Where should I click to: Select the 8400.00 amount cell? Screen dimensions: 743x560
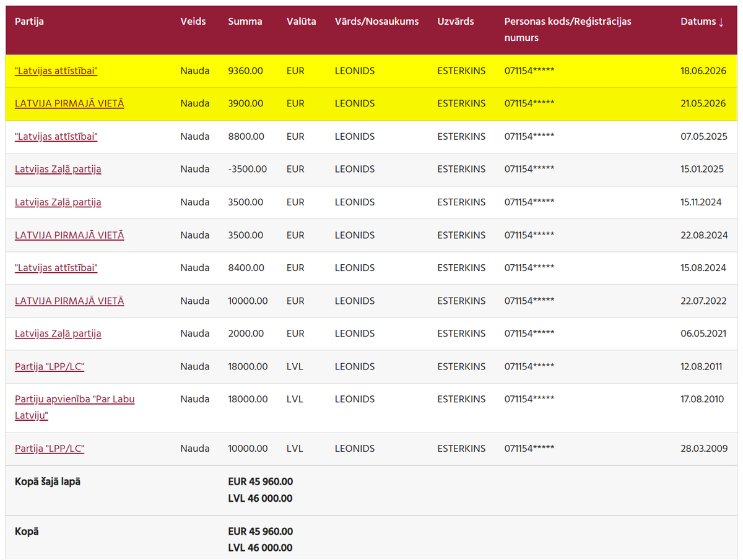(x=246, y=268)
